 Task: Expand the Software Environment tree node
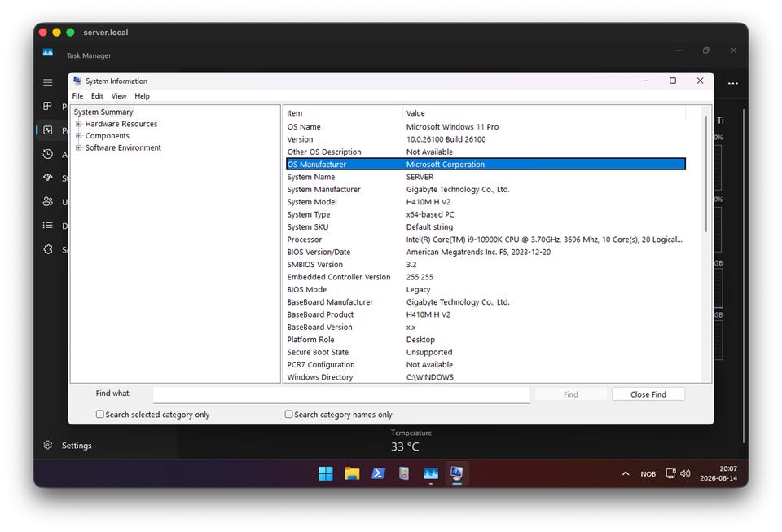pyautogui.click(x=78, y=147)
